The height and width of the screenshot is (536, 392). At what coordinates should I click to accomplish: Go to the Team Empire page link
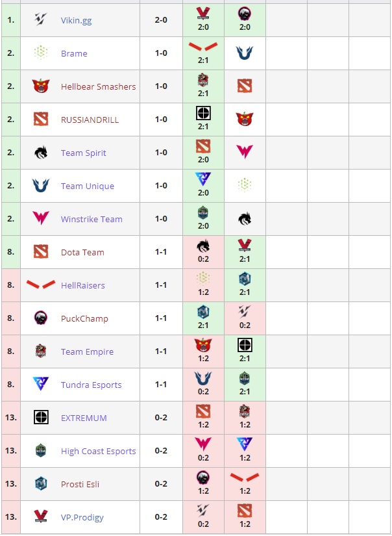pyautogui.click(x=87, y=351)
